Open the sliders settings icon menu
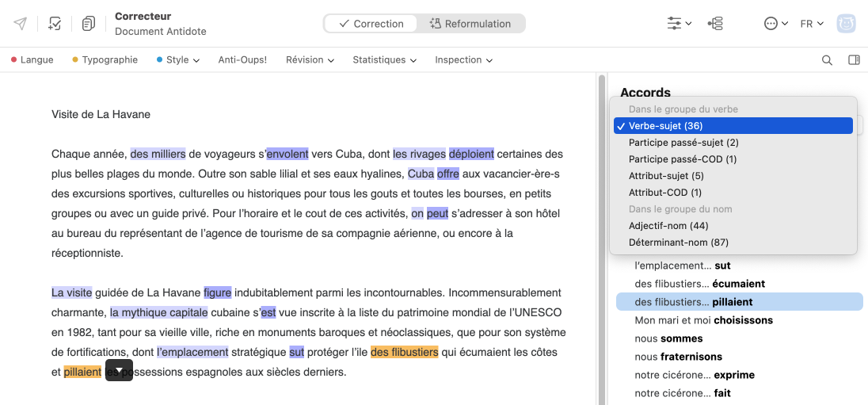 pos(679,24)
